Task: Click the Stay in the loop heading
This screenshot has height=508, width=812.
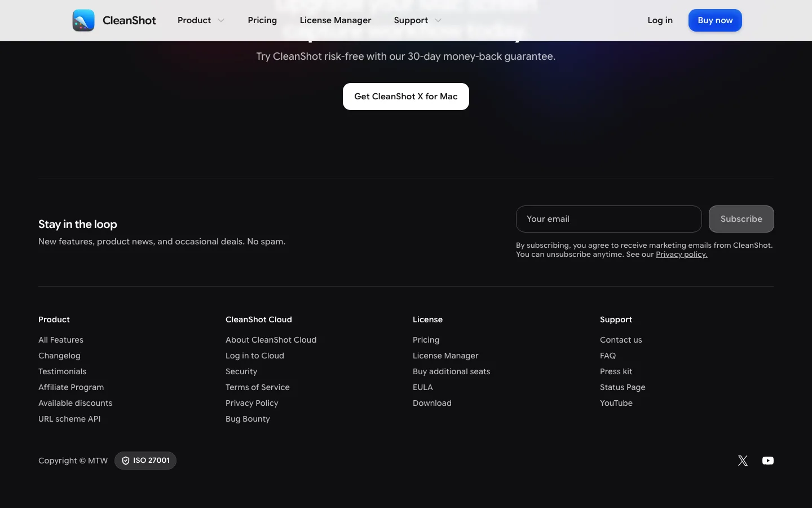Action: 78,224
